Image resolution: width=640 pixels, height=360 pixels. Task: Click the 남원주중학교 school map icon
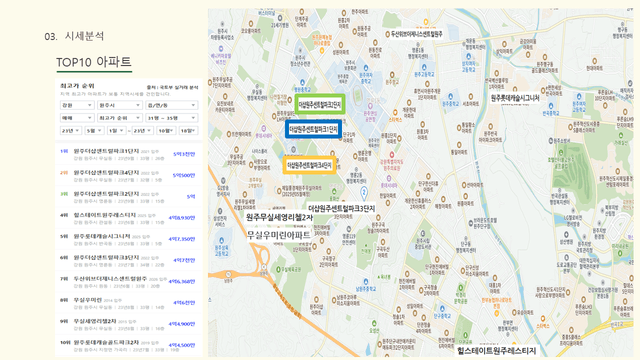[366, 282]
